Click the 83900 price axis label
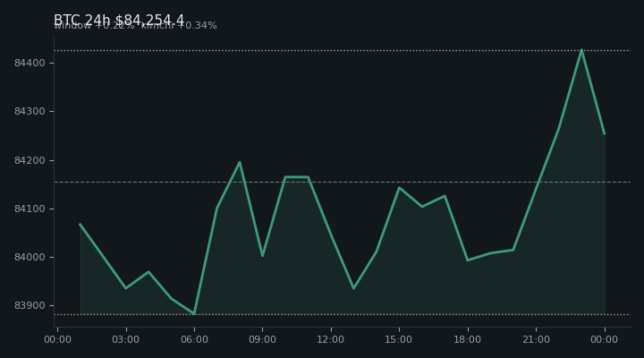Image resolution: width=644 pixels, height=358 pixels. pyautogui.click(x=30, y=305)
